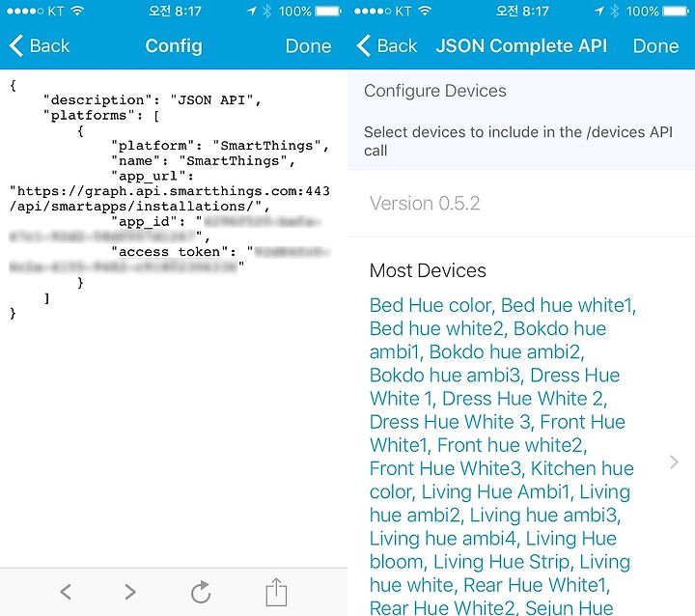Image resolution: width=695 pixels, height=616 pixels.
Task: Tap 'Select devices to include' description text
Action: click(518, 141)
